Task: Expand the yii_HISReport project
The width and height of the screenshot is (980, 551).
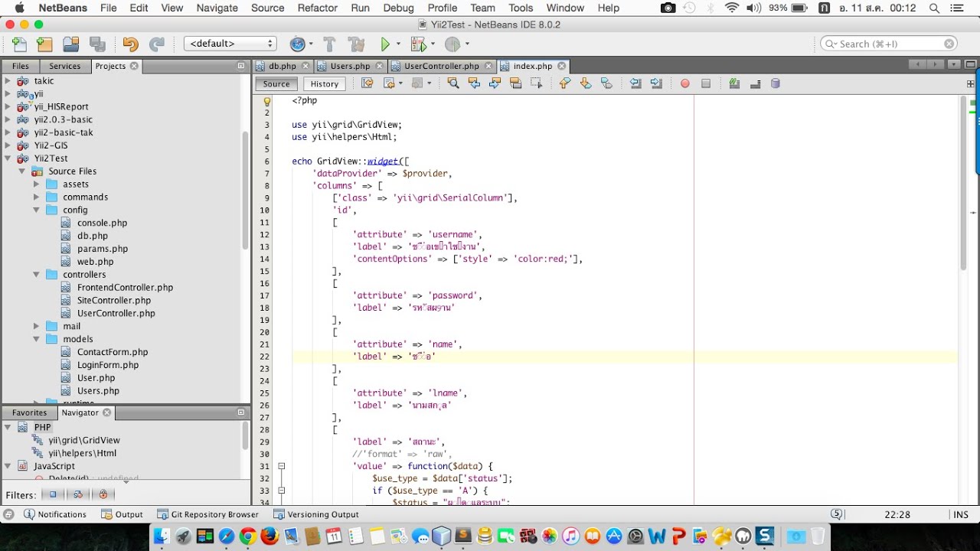Action: [8, 106]
